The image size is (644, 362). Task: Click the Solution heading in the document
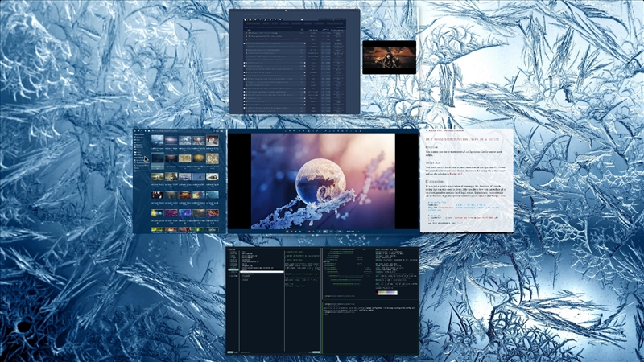pos(433,163)
